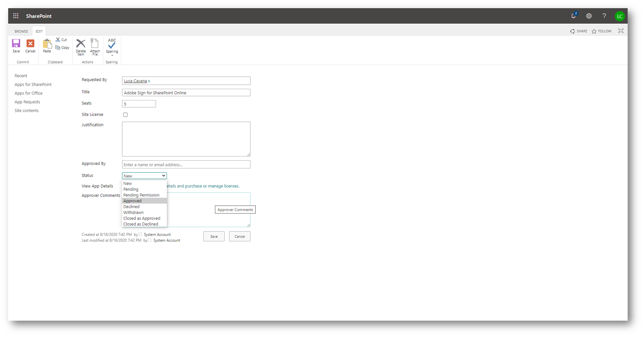644x337 pixels.
Task: Click the Title input field
Action: click(x=186, y=93)
